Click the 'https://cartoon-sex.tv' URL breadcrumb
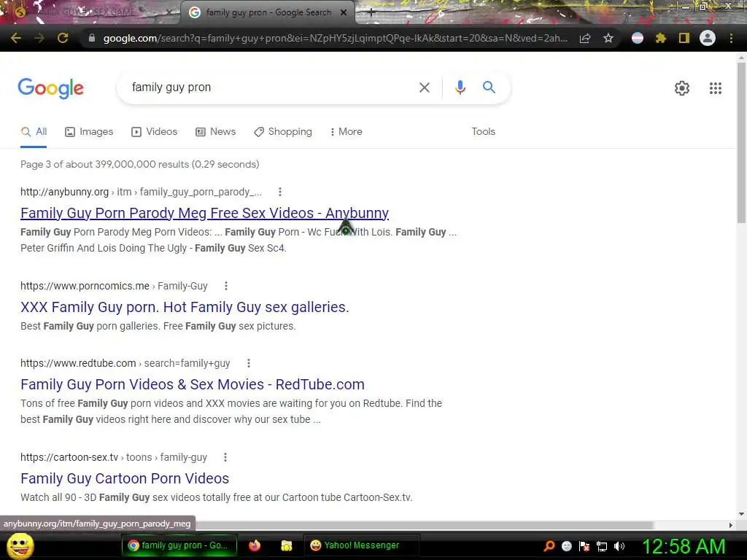The width and height of the screenshot is (747, 560). click(69, 457)
